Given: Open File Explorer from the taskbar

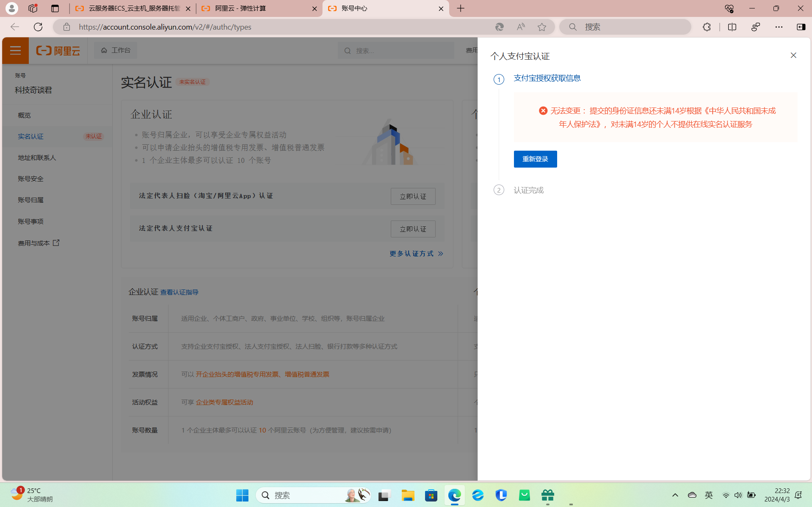Looking at the screenshot, I should (x=408, y=495).
